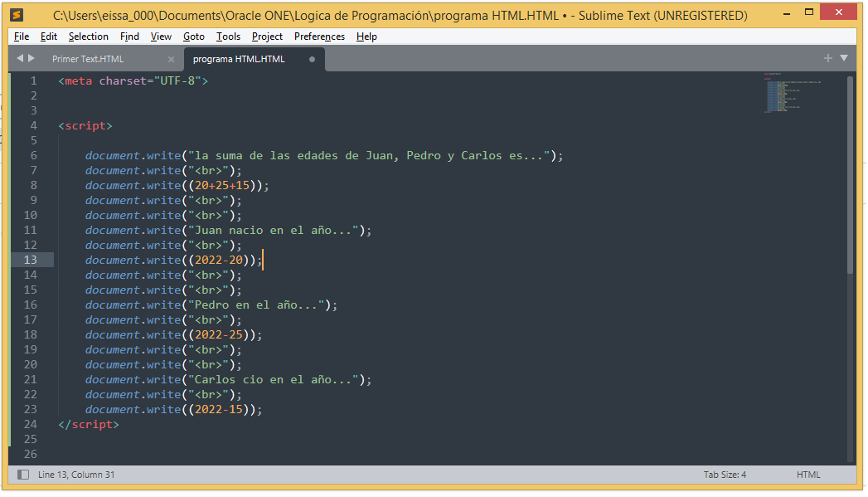Screen dimensions: 868x497
Task: Maximize the Sublime Text window
Action: pyautogui.click(x=809, y=12)
